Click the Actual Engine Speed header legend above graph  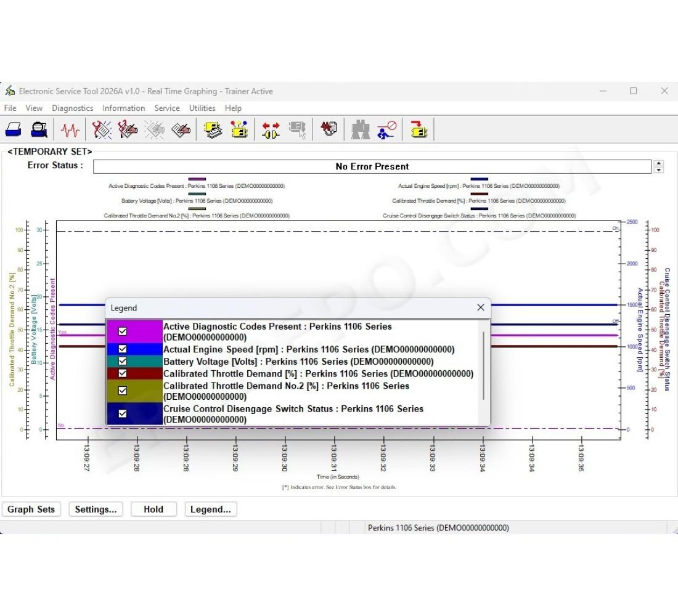pyautogui.click(x=479, y=186)
